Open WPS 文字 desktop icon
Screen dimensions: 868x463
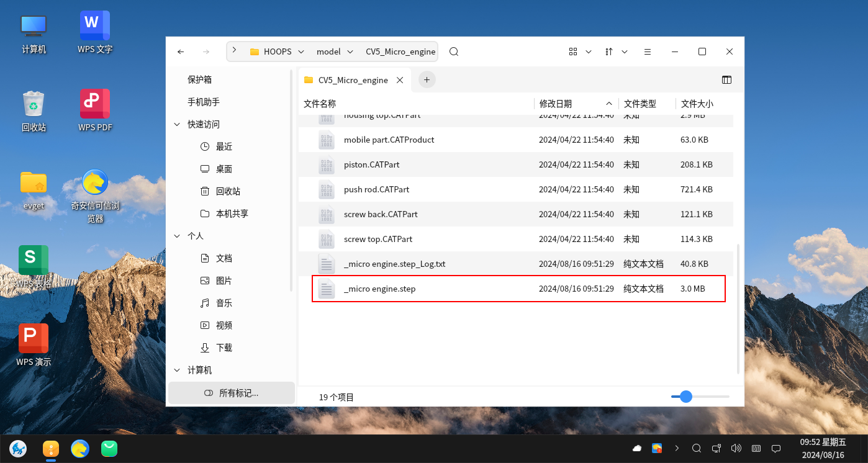[95, 33]
